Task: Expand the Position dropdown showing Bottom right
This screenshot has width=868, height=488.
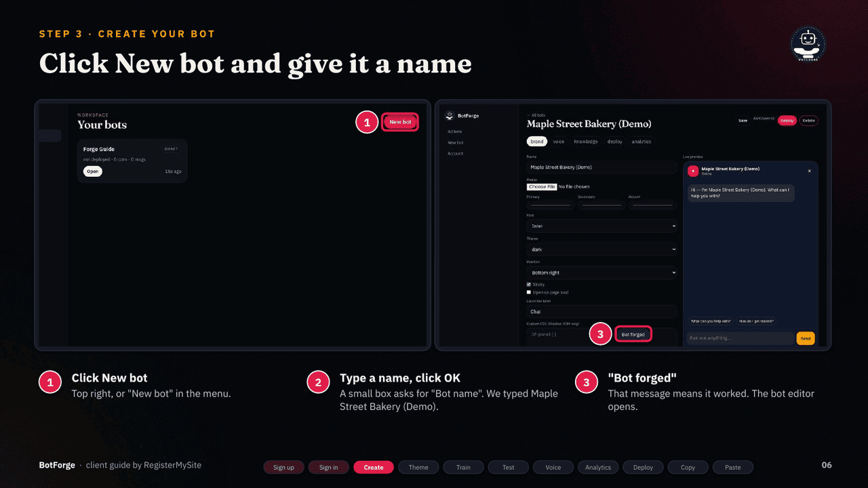Action: 601,272
